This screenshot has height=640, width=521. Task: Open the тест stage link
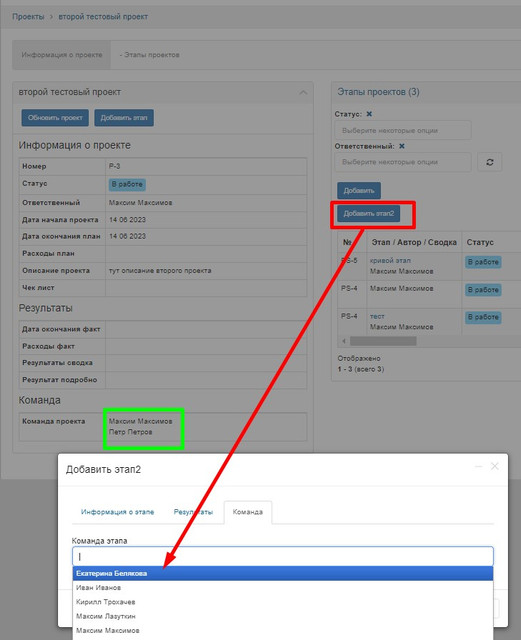tap(377, 316)
